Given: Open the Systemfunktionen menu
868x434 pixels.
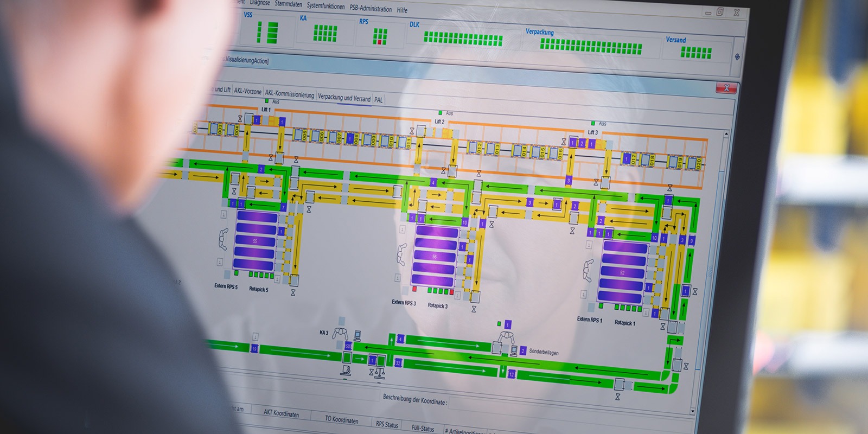Looking at the screenshot, I should (x=325, y=6).
